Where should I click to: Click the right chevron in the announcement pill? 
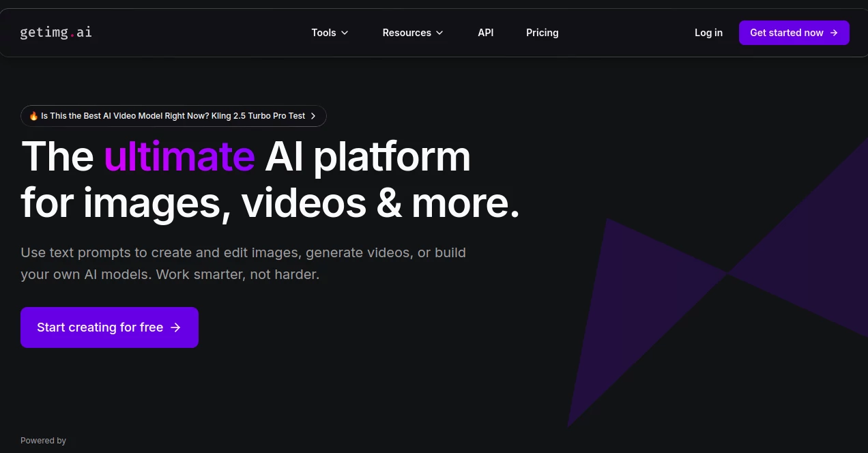pyautogui.click(x=313, y=115)
